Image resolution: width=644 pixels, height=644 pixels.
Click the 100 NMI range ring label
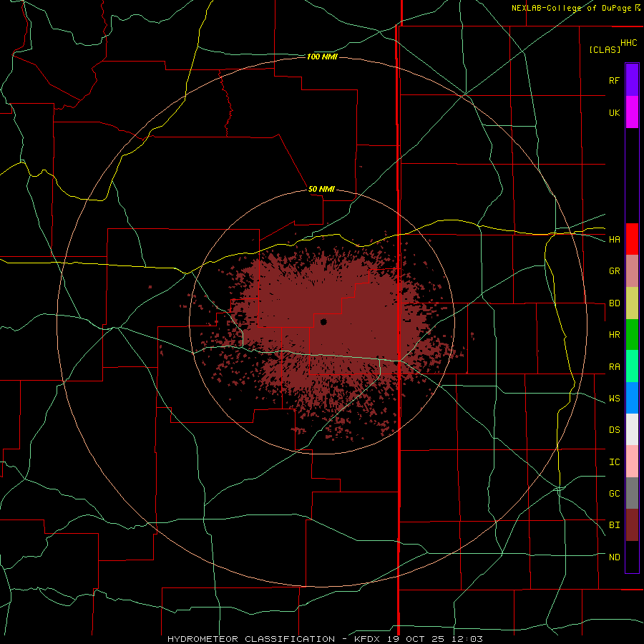322,57
